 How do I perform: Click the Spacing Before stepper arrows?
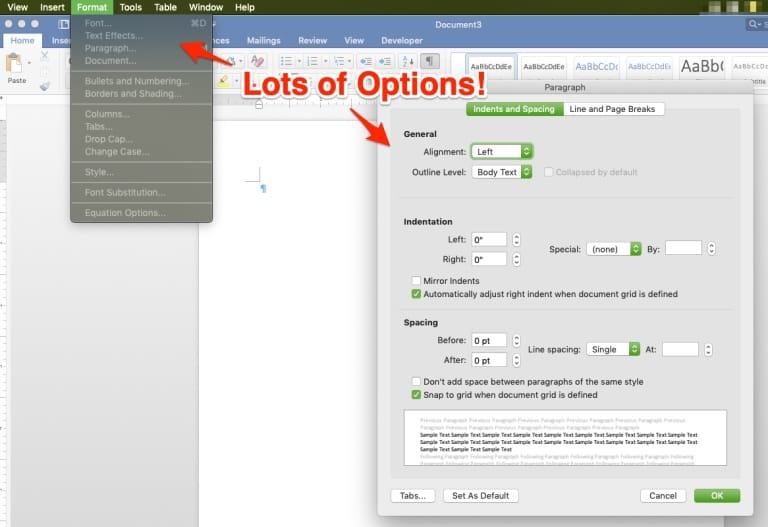(x=516, y=340)
